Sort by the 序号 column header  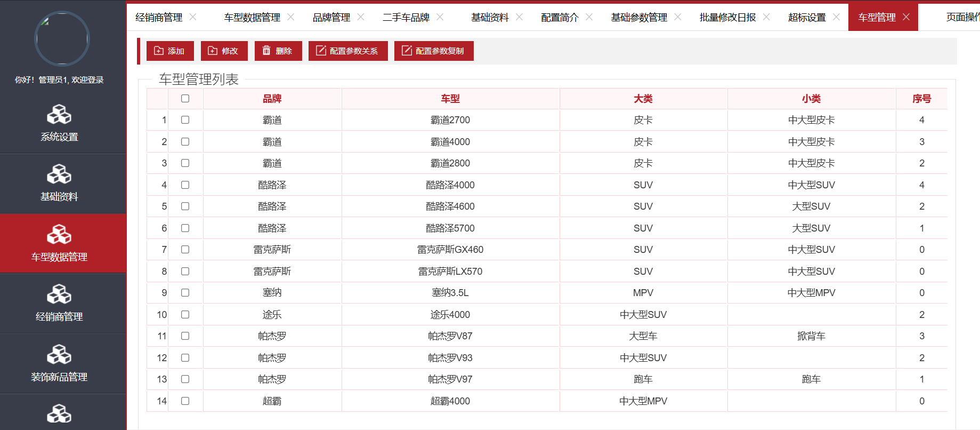point(921,99)
